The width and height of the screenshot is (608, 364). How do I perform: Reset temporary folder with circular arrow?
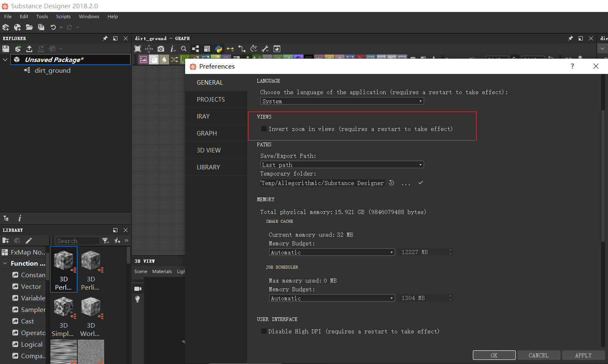pos(391,183)
